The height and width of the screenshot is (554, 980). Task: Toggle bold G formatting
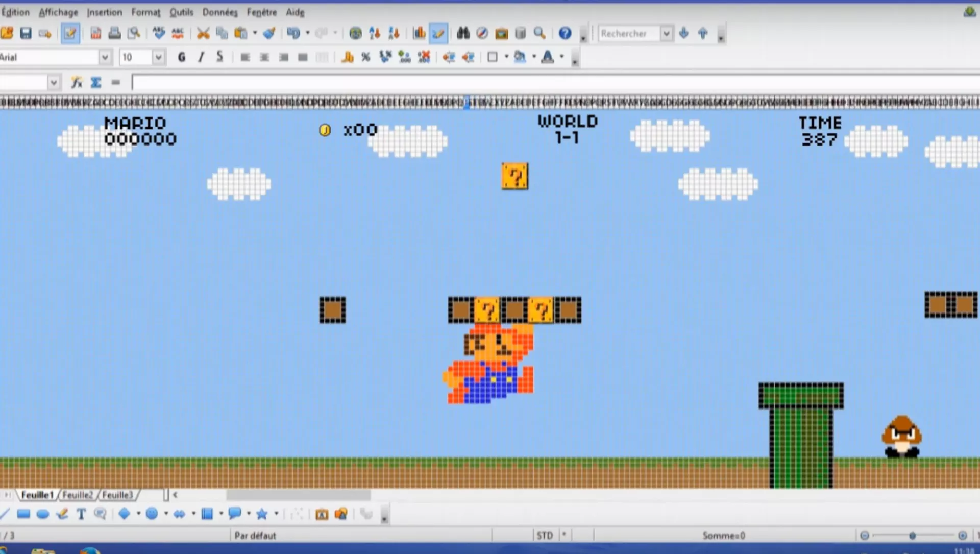[181, 57]
